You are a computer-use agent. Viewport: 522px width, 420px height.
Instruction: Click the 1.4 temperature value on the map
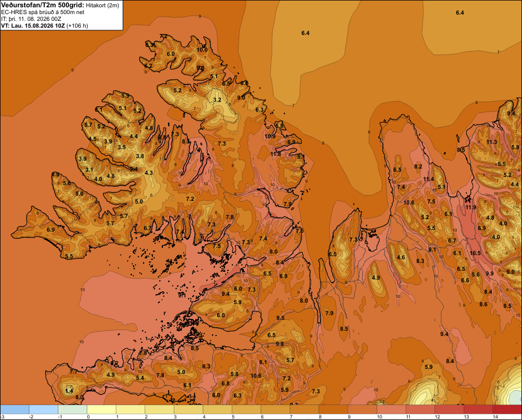coord(69,391)
